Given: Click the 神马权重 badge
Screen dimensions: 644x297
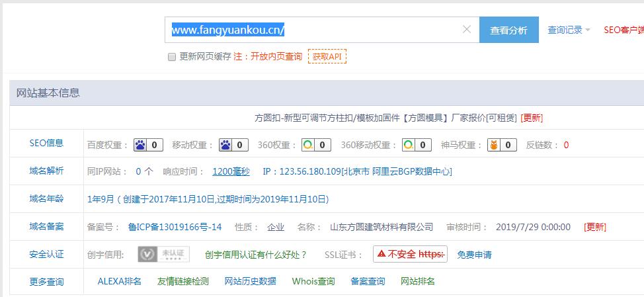Looking at the screenshot, I should (x=502, y=145).
